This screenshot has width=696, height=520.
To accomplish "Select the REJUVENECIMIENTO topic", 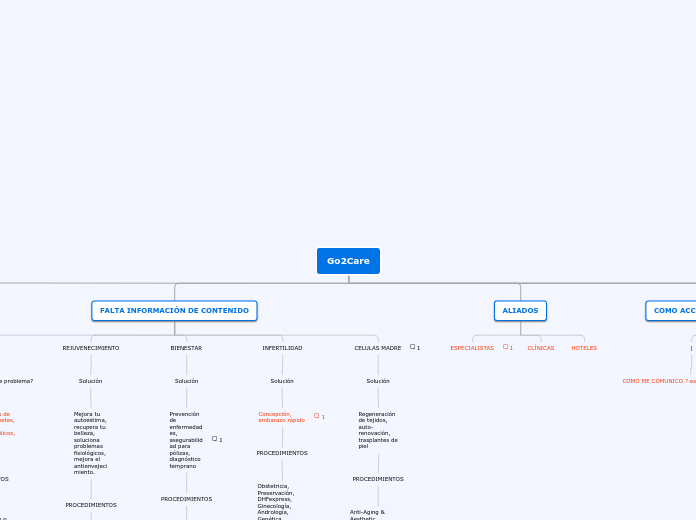I will pyautogui.click(x=91, y=348).
